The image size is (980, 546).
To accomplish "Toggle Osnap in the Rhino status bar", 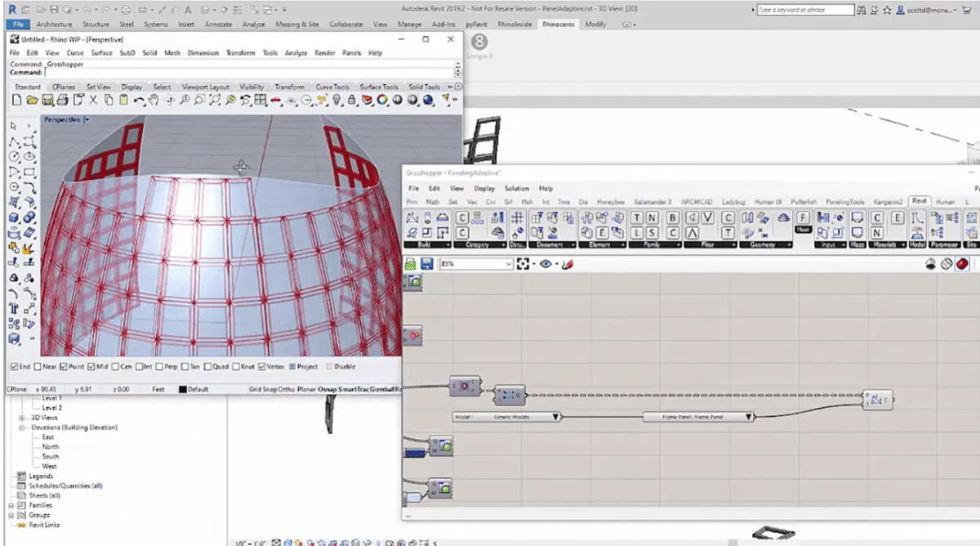I will pos(327,390).
